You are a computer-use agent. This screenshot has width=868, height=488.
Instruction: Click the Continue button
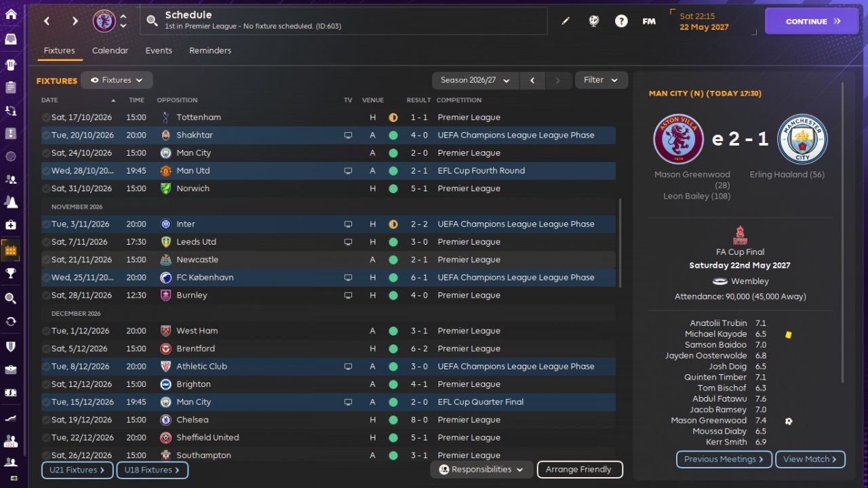812,21
